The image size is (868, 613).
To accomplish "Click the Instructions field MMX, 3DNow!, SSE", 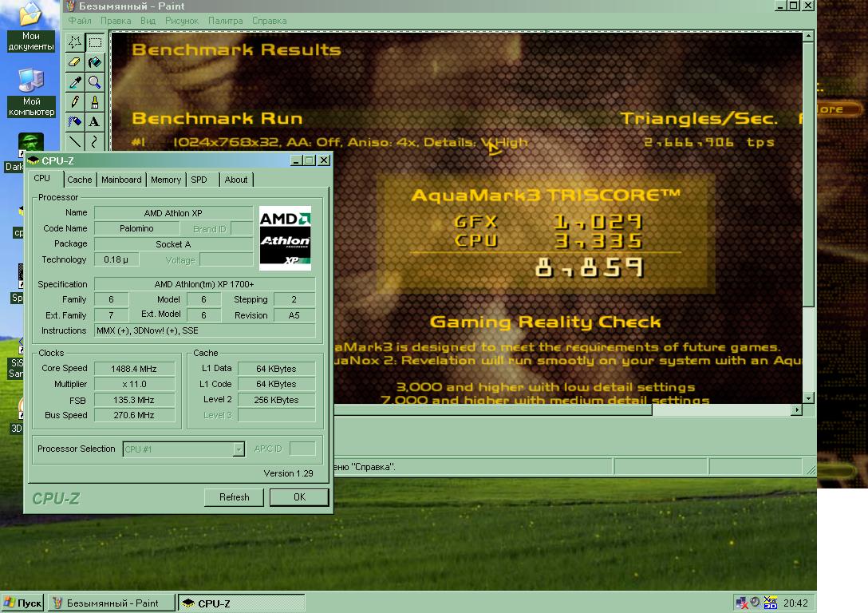I will 204,330.
